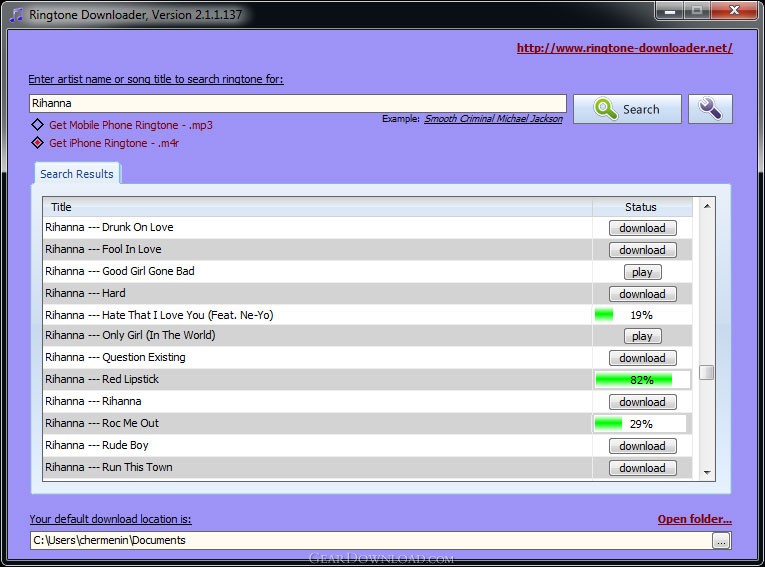This screenshot has height=567, width=765.
Task: Click the download location path field
Action: click(x=371, y=540)
